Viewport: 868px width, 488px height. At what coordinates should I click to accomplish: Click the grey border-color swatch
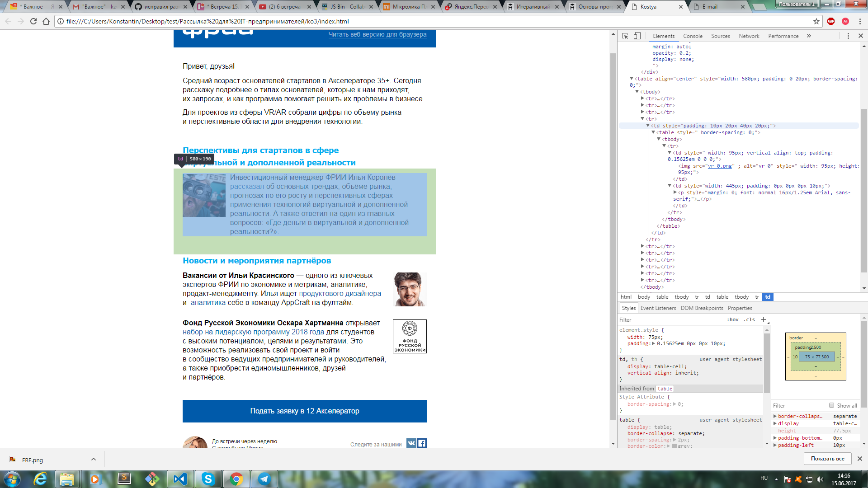pos(675,446)
